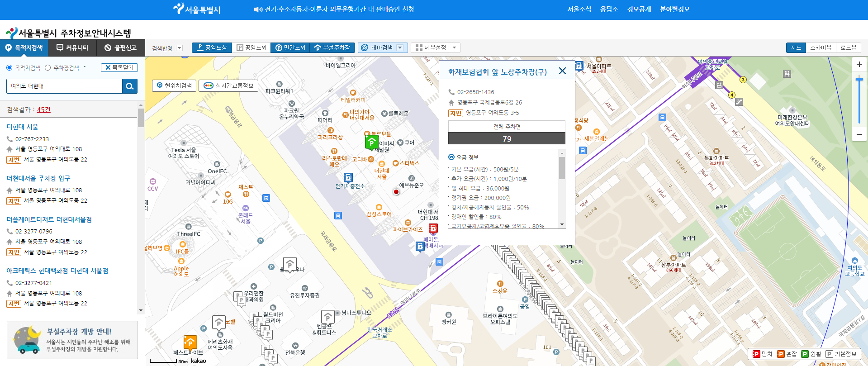The width and height of the screenshot is (868, 366).
Task: Open the 더플레이트디저트 더현대서울점 result
Action: click(49, 219)
